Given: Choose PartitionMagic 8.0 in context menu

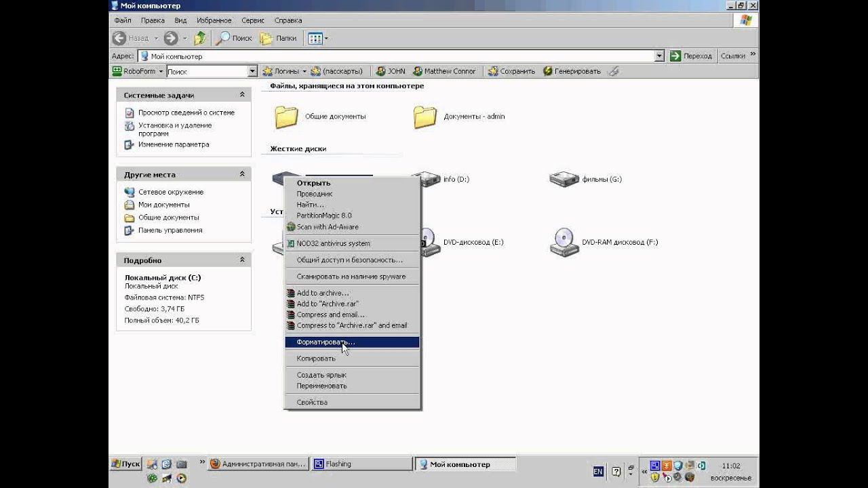Looking at the screenshot, I should (353, 216).
